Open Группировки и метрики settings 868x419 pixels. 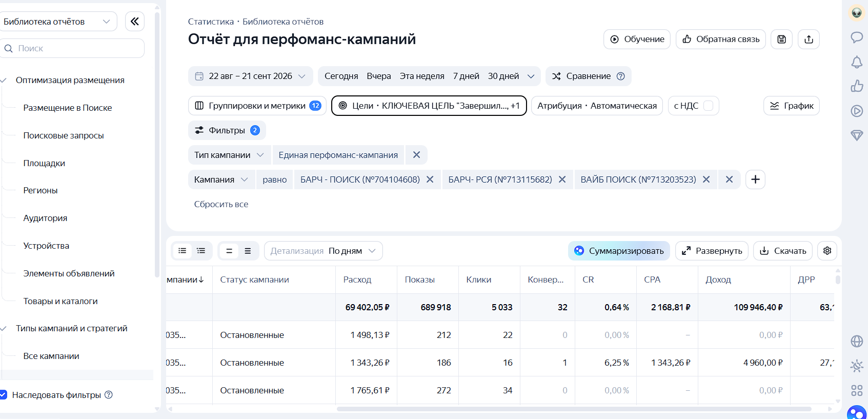point(257,106)
